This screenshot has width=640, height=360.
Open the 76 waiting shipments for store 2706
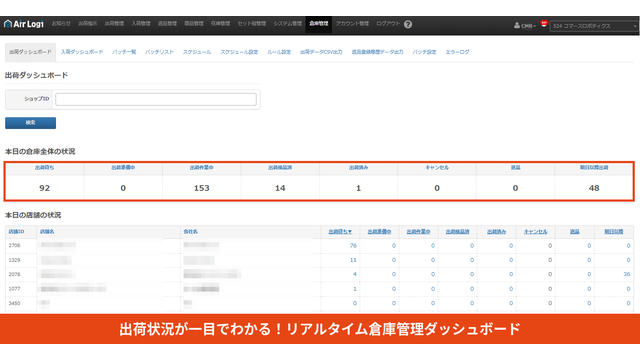(353, 246)
